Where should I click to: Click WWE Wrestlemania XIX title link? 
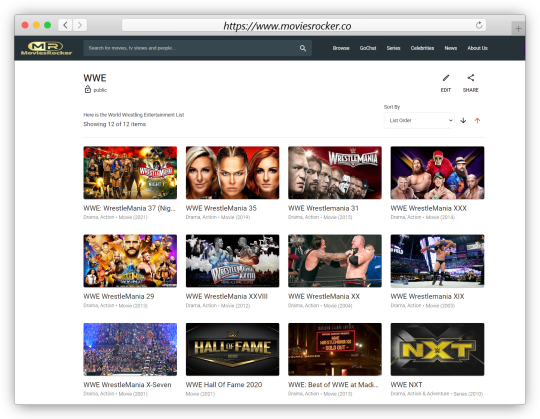tap(427, 296)
